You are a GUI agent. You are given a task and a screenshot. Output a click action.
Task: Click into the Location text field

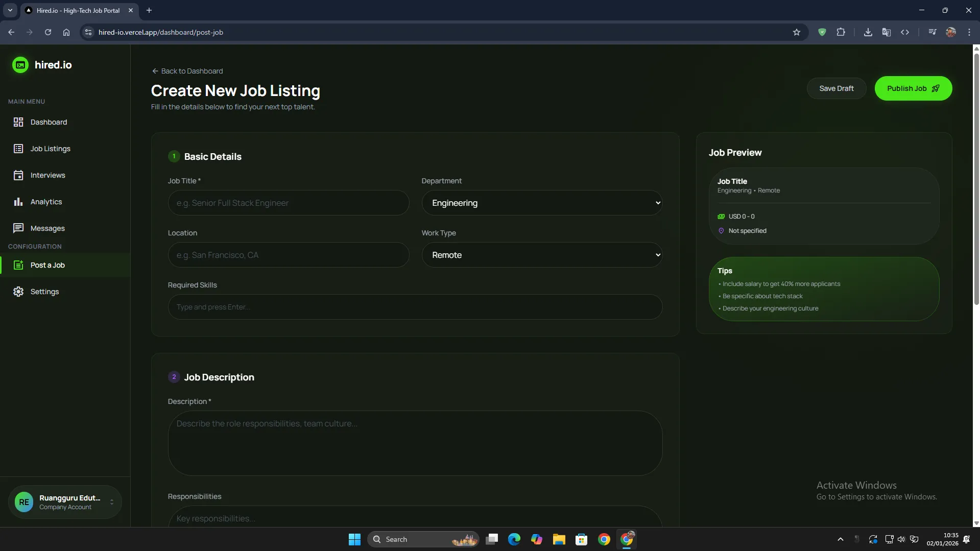(288, 255)
